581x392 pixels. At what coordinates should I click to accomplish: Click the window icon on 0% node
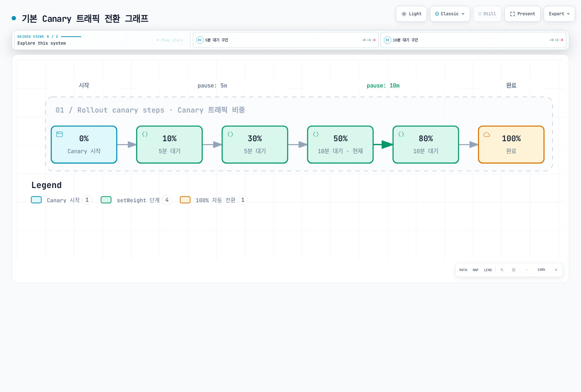tap(60, 134)
